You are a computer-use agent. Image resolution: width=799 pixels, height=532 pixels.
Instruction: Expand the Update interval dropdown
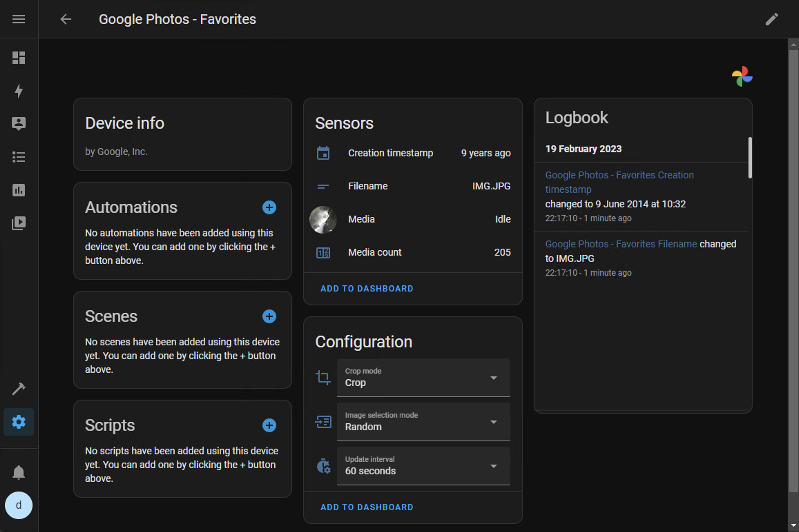click(423, 466)
